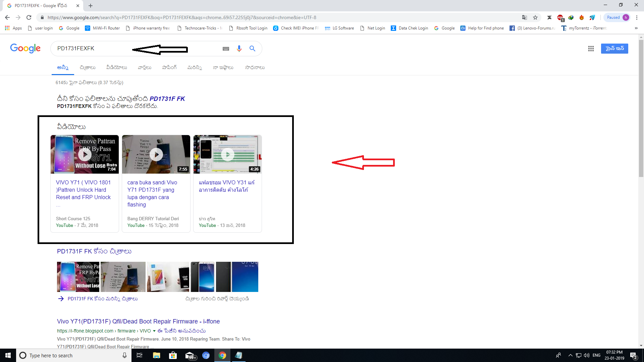Open File Explorer from the taskbar
The image size is (644, 362).
(x=156, y=355)
